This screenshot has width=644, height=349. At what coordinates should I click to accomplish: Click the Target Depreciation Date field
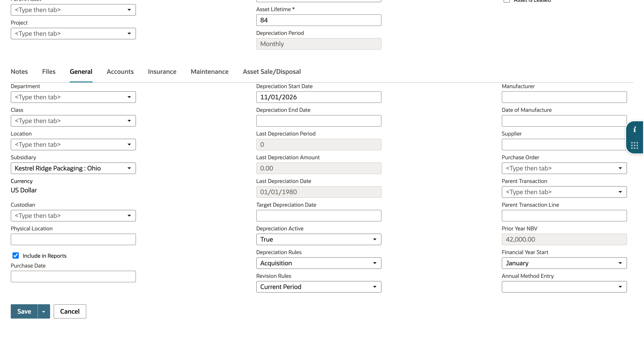click(x=319, y=216)
